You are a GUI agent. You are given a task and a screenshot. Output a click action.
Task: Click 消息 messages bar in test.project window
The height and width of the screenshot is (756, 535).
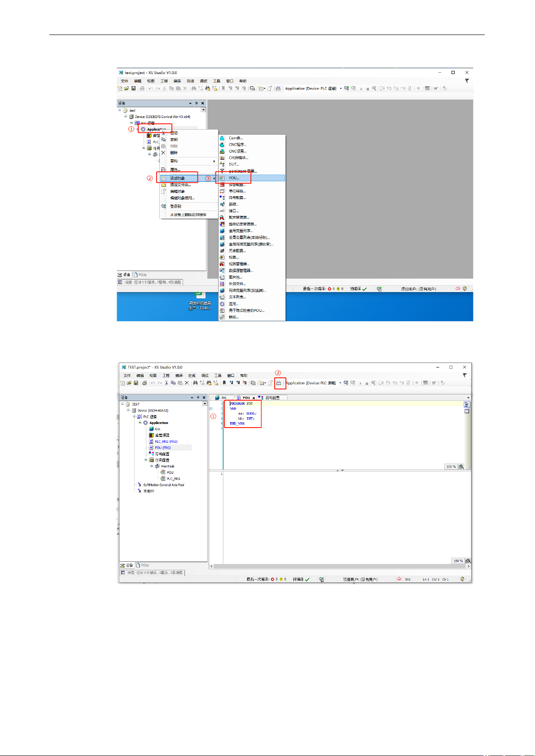(x=150, y=282)
